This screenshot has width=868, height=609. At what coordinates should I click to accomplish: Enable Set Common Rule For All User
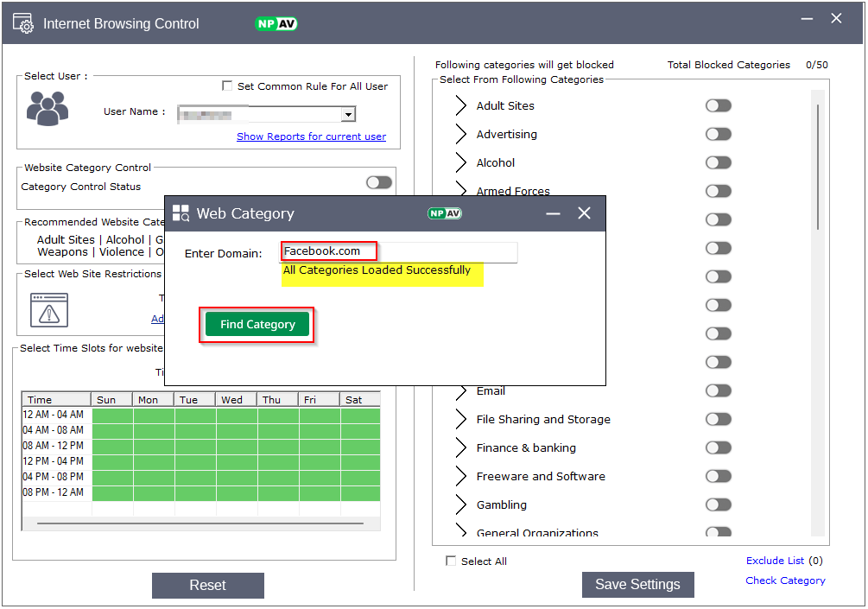pos(227,86)
